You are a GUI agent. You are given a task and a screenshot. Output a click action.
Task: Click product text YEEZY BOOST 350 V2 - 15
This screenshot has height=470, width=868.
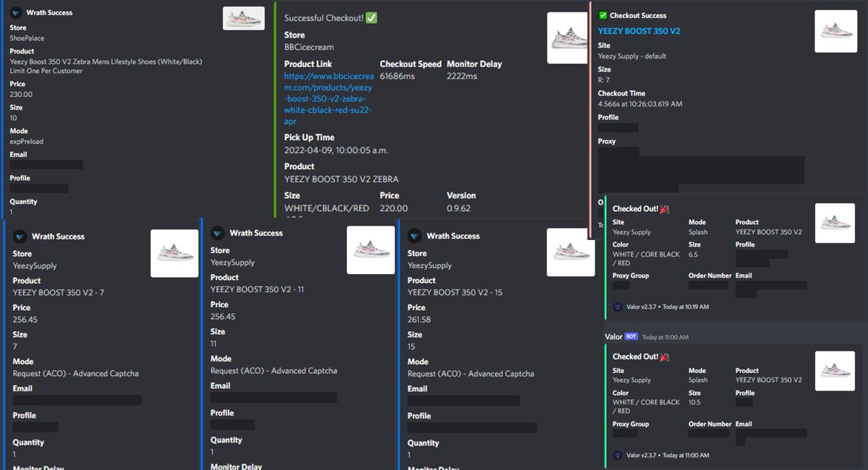455,292
